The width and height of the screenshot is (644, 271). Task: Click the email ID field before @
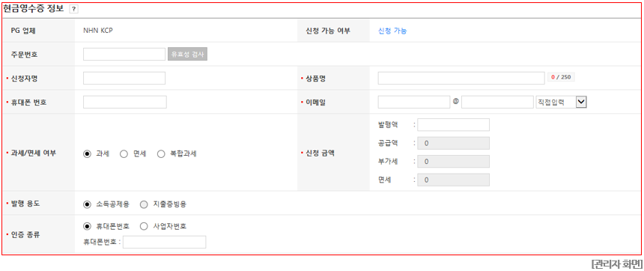pyautogui.click(x=414, y=103)
